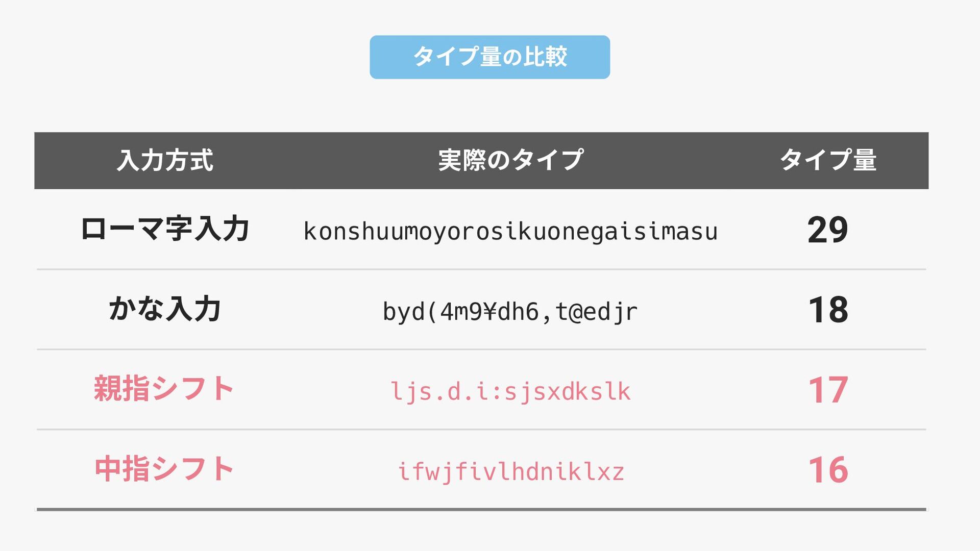Image resolution: width=980 pixels, height=551 pixels.
Task: Select the ljs.d.i:sjsxdkslk keystroke text
Action: [x=510, y=392]
